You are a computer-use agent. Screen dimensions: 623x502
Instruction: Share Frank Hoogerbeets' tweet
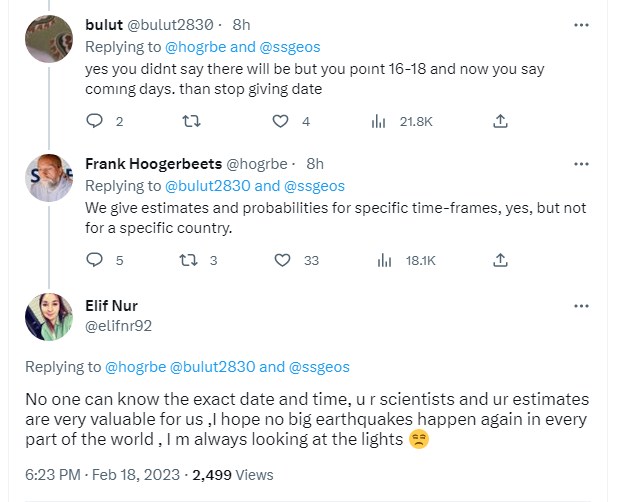[x=499, y=260]
